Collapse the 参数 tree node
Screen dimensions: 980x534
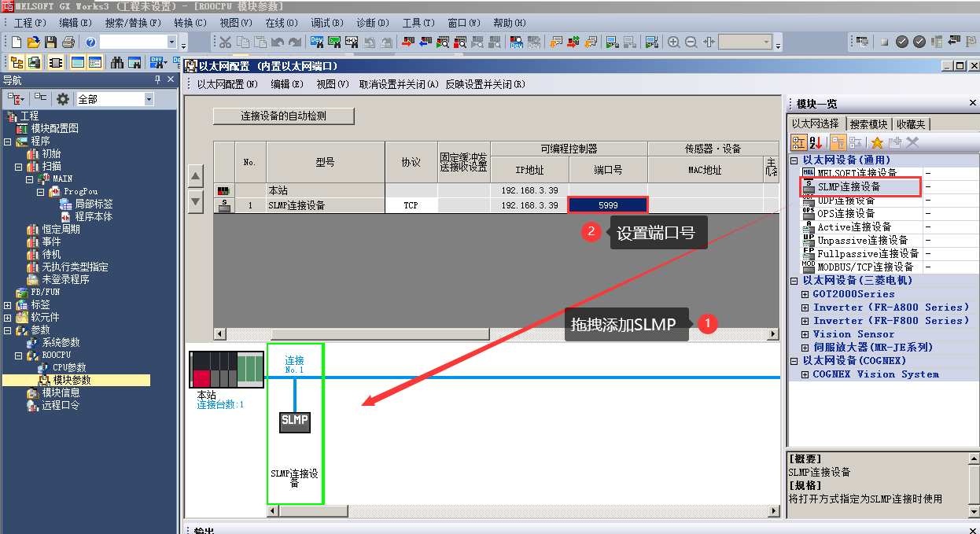tap(8, 330)
